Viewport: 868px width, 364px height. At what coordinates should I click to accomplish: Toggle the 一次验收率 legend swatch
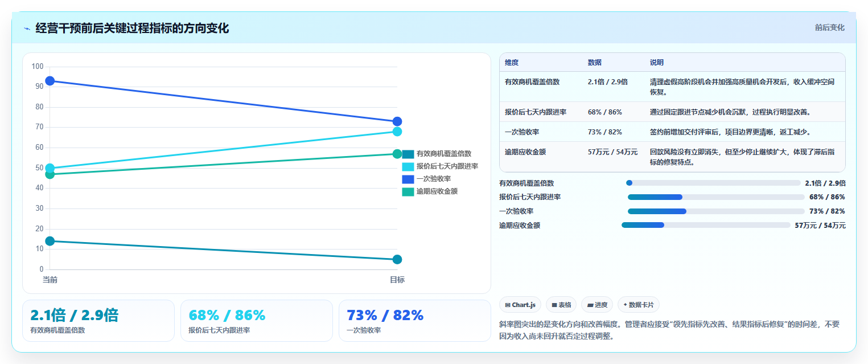(408, 179)
